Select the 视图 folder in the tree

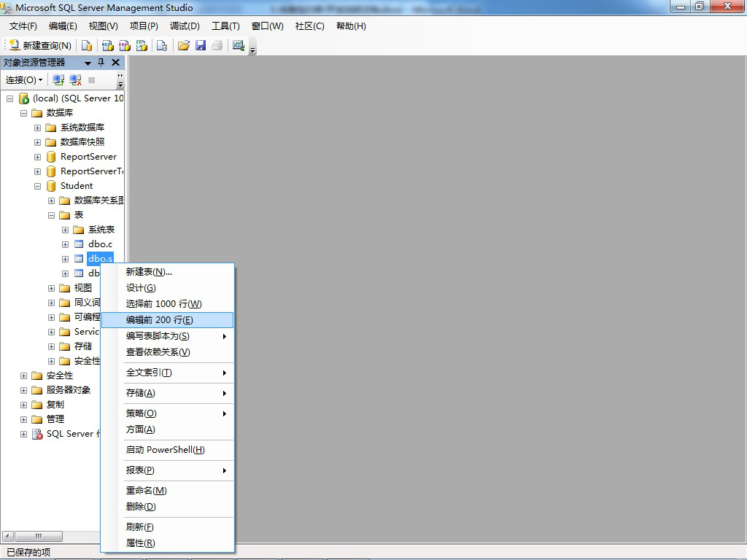(82, 288)
